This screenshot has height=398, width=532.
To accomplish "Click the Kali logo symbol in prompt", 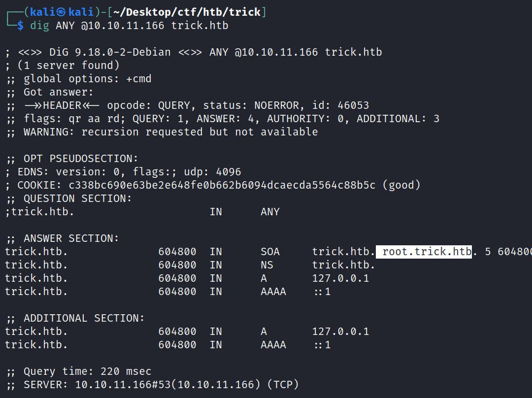I will tap(60, 12).
